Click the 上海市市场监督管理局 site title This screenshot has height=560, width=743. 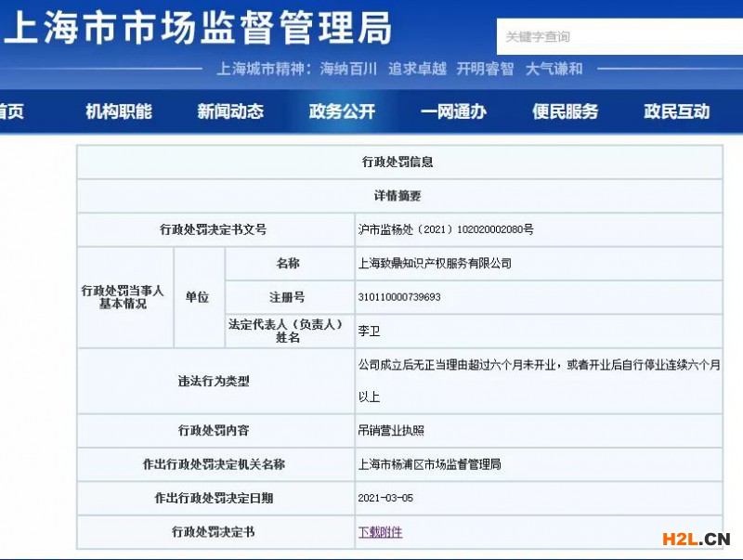198,28
